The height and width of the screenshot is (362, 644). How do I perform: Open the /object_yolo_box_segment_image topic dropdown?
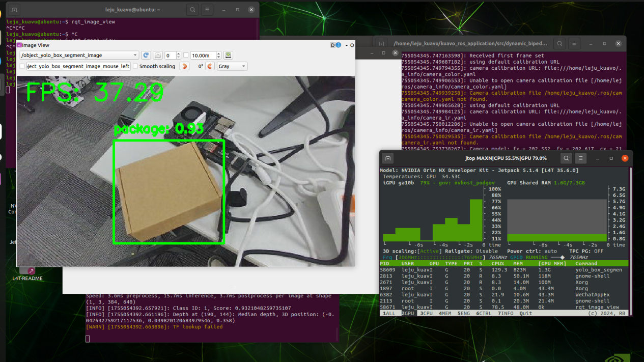coord(79,55)
